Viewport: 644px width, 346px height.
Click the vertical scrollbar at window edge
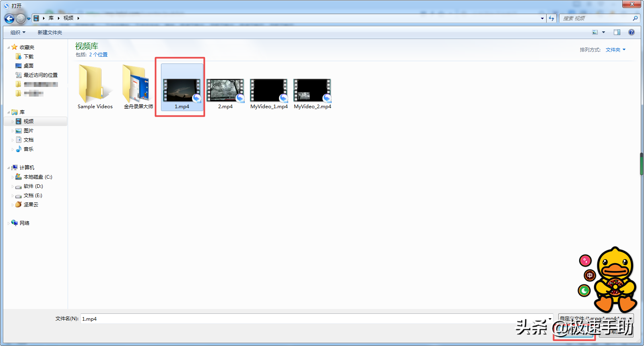coord(642,164)
